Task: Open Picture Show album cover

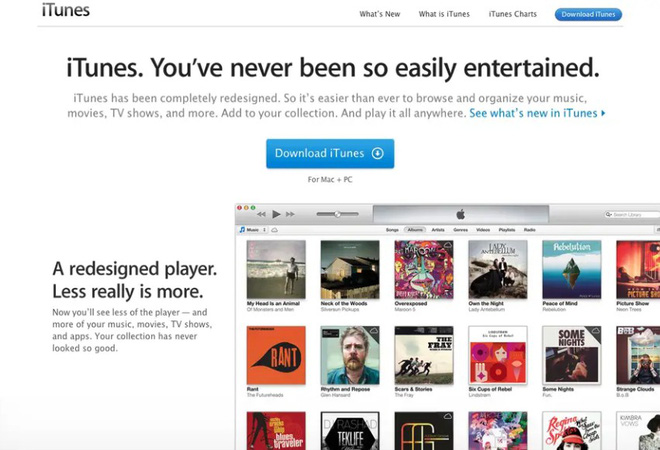Action: (638, 269)
